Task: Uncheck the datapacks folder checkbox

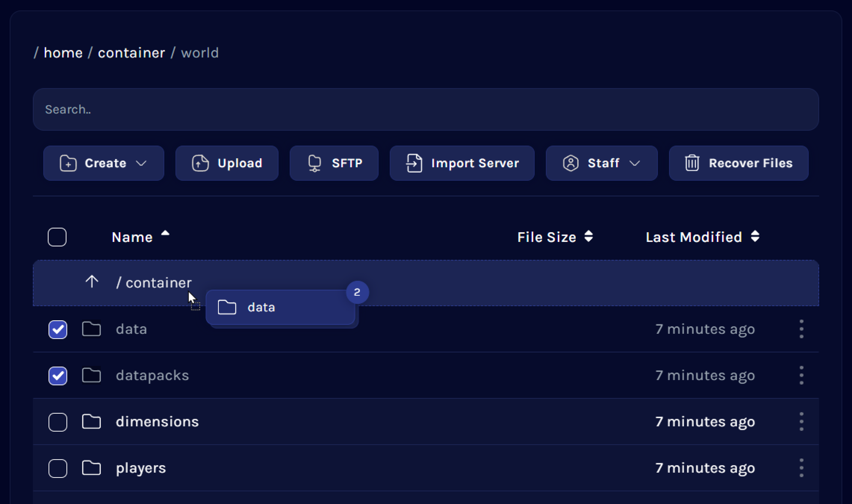Action: tap(57, 375)
